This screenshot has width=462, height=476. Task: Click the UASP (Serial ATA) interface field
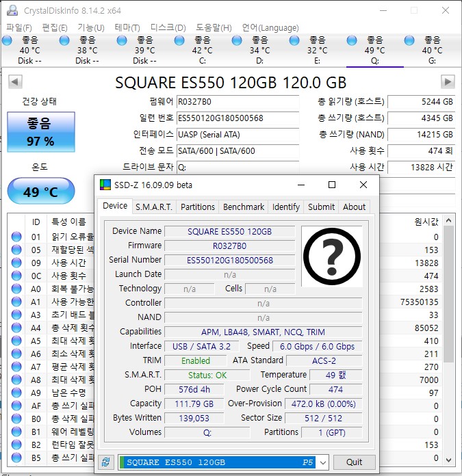coord(238,135)
